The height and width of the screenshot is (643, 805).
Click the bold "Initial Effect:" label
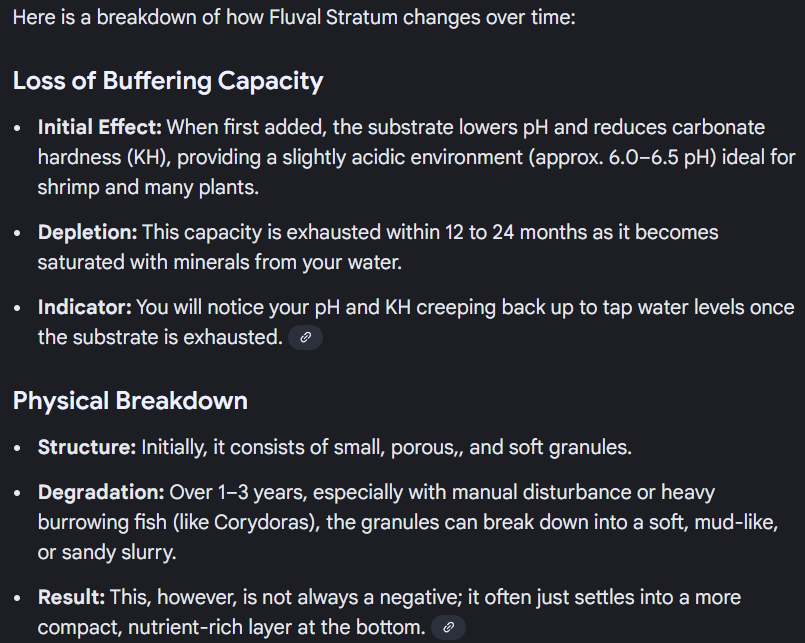pos(100,128)
